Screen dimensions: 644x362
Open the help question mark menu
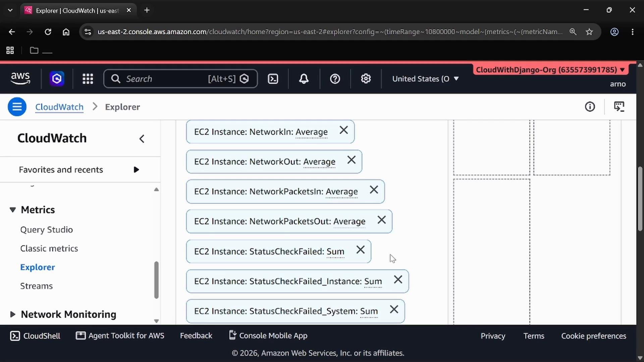coord(335,79)
